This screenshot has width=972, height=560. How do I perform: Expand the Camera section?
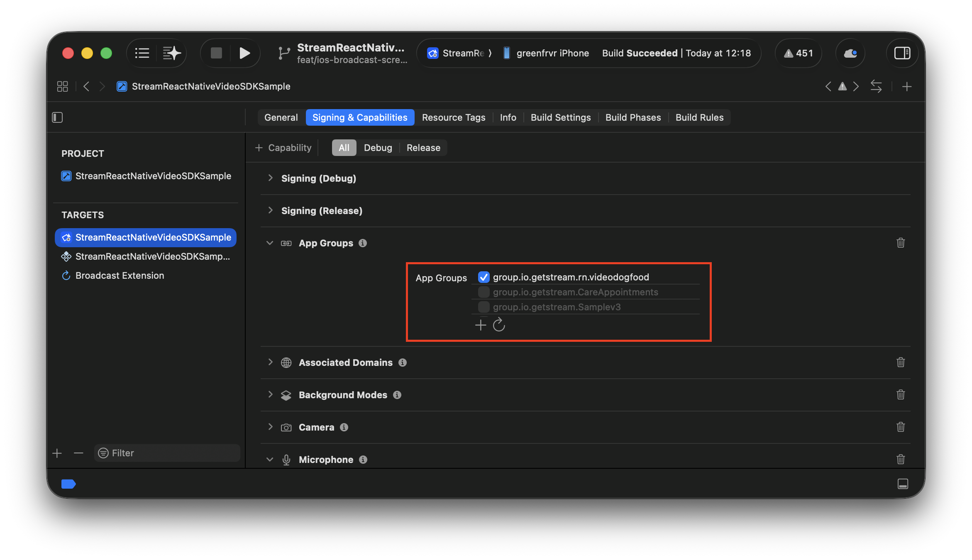270,427
